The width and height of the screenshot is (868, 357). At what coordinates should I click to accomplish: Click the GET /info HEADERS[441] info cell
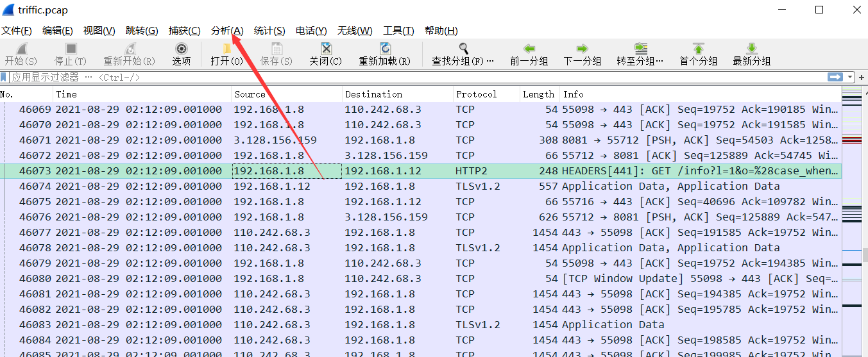[x=700, y=171]
